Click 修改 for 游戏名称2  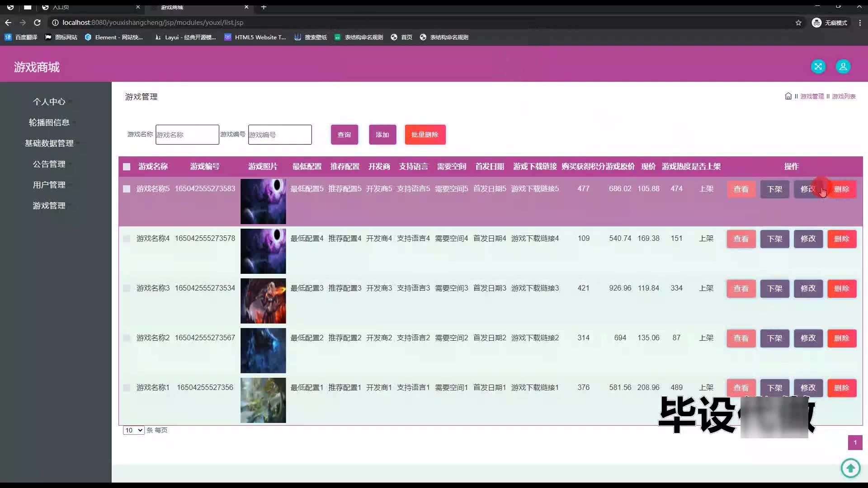point(808,338)
